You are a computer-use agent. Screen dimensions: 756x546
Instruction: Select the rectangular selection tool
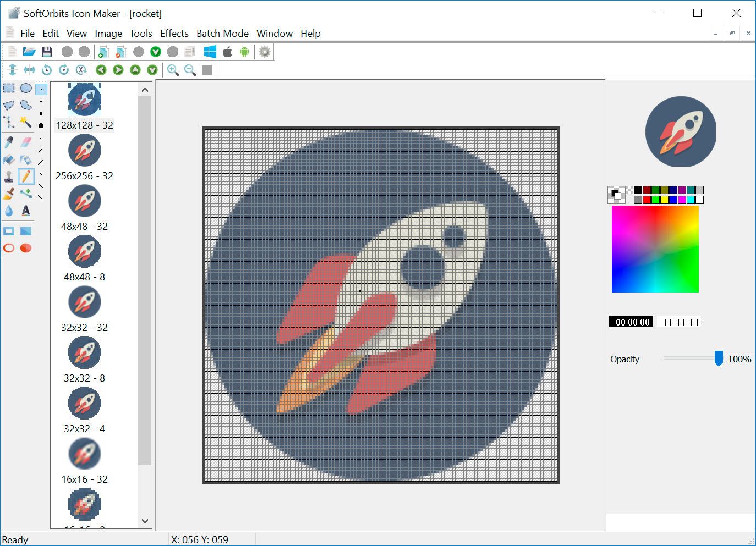tap(8, 87)
